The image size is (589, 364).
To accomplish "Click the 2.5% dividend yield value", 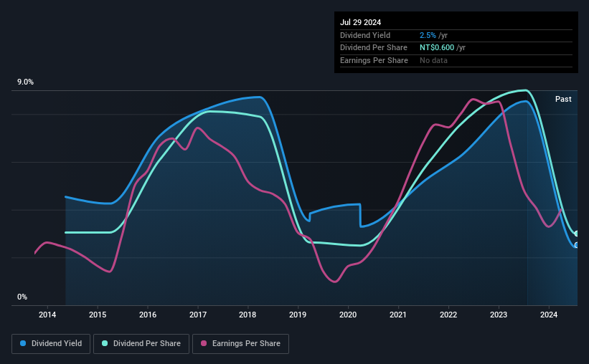I will (428, 35).
